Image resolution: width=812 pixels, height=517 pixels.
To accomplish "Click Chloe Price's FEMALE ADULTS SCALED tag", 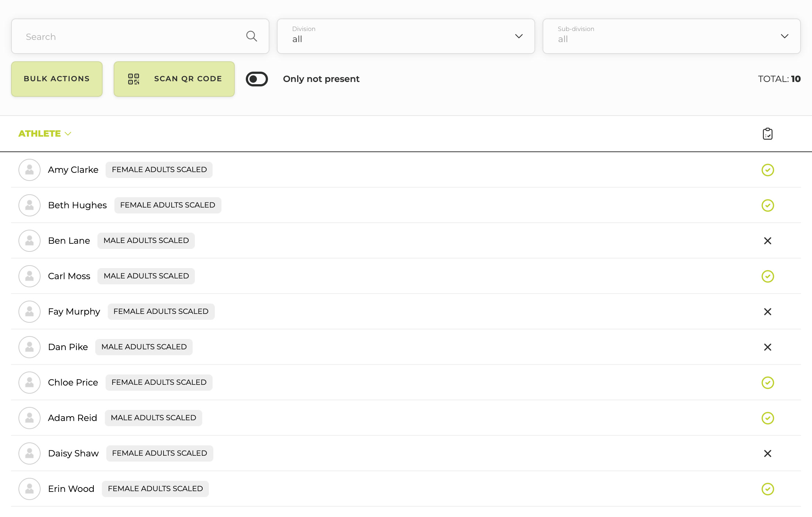I will (159, 383).
